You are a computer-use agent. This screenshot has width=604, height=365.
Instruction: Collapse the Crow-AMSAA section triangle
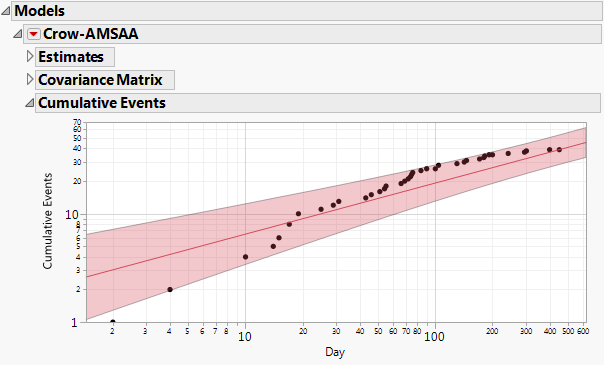coord(17,34)
